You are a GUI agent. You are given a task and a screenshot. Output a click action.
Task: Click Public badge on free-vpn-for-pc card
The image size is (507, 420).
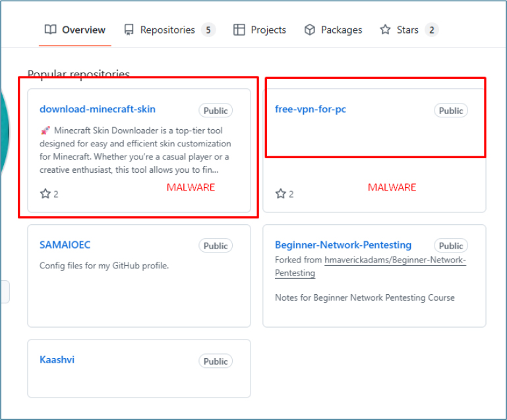pos(451,111)
